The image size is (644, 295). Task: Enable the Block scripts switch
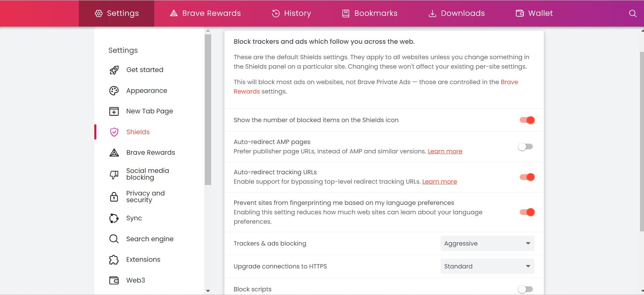[526, 289]
